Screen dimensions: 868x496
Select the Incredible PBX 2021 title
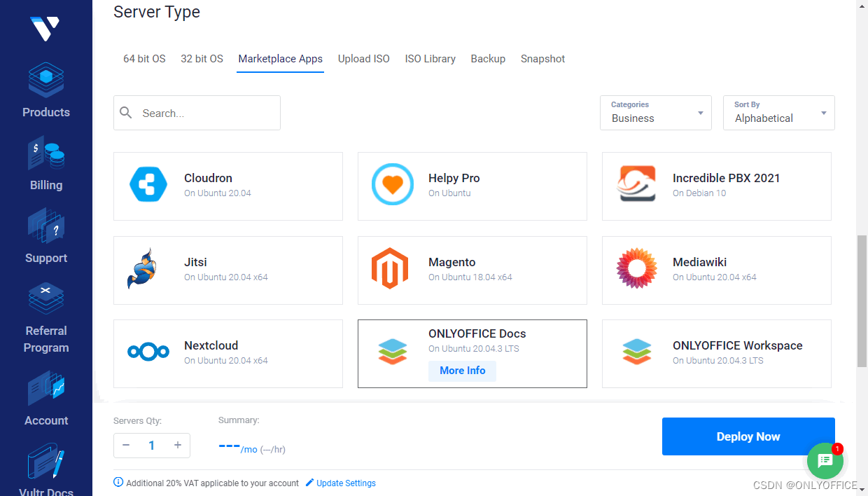tap(727, 178)
